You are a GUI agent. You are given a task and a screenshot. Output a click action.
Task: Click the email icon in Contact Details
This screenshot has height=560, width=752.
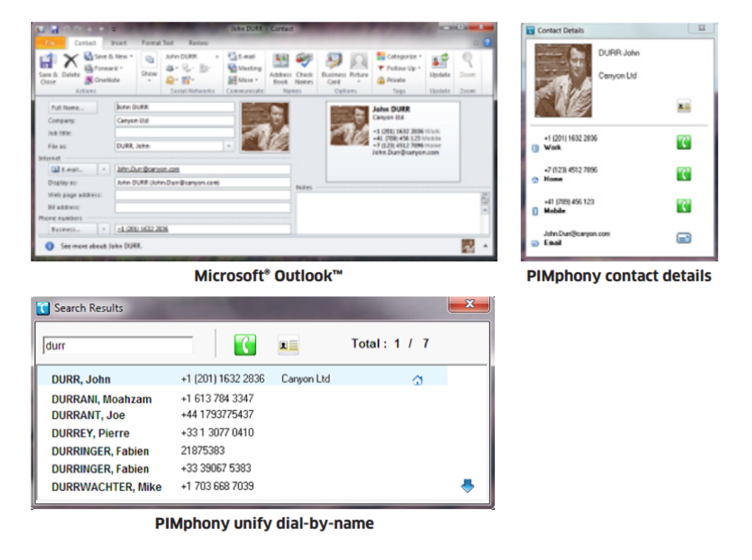pyautogui.click(x=683, y=238)
